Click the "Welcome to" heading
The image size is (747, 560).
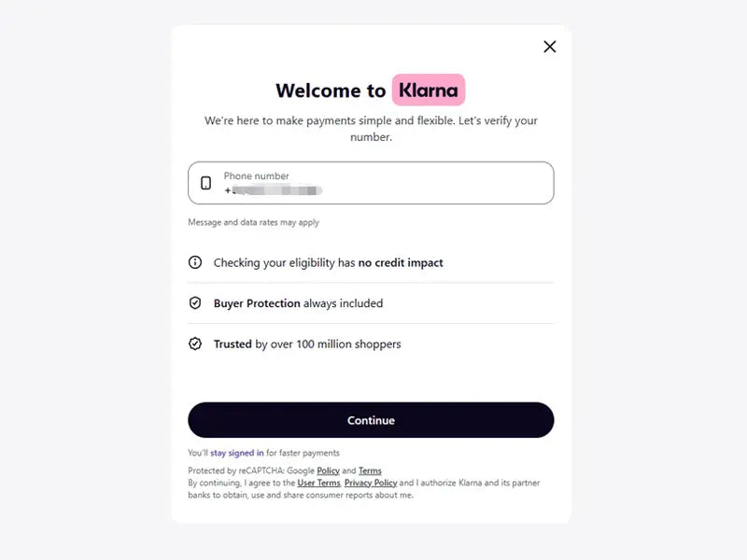(x=331, y=91)
